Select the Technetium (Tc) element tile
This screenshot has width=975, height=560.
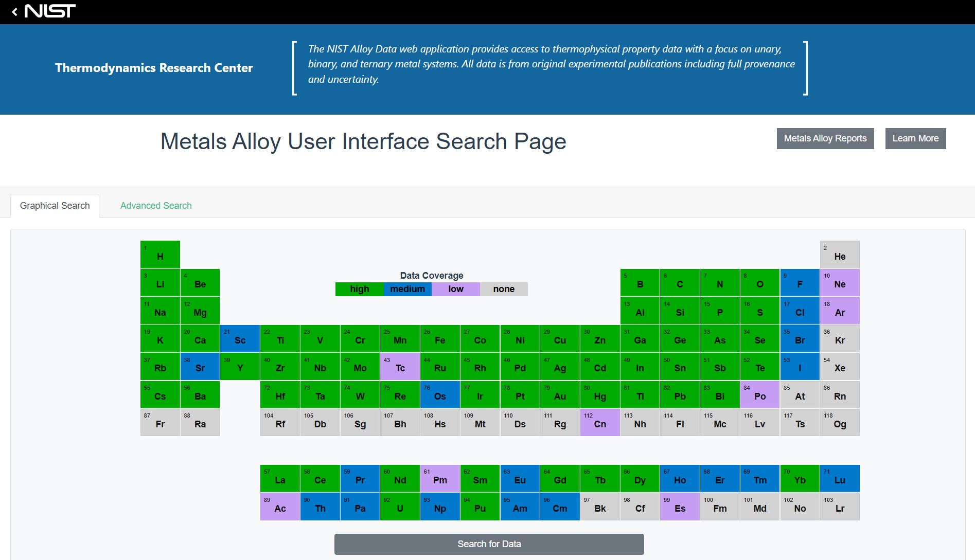[400, 367]
